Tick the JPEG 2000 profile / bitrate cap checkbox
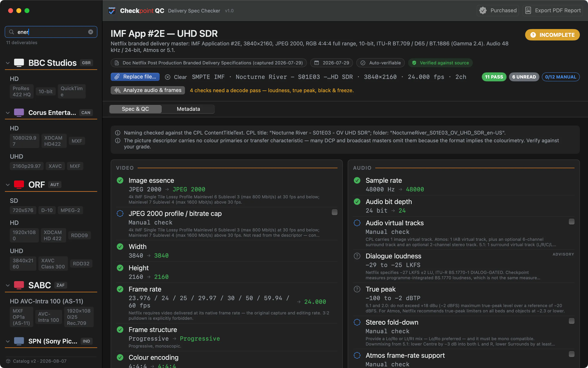The image size is (588, 368). coord(335,212)
